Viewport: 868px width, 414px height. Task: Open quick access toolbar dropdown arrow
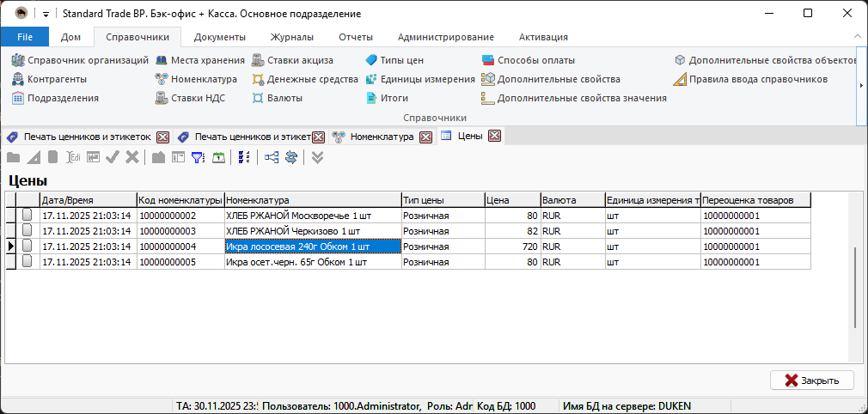point(46,13)
